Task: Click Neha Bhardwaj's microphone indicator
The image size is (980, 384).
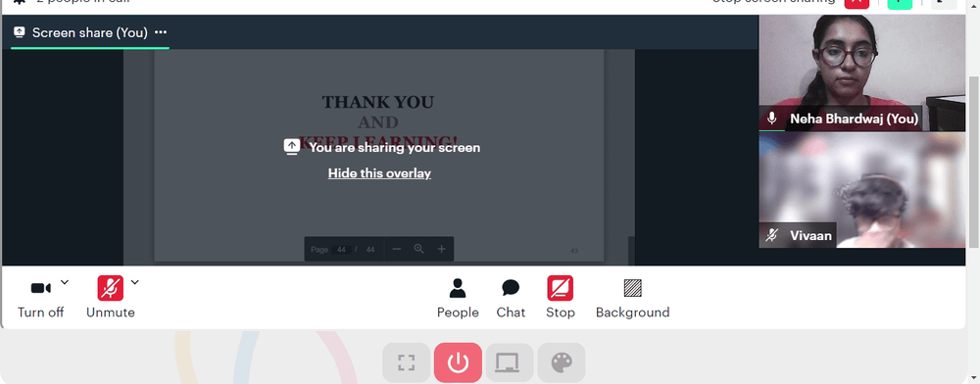Action: (x=772, y=118)
